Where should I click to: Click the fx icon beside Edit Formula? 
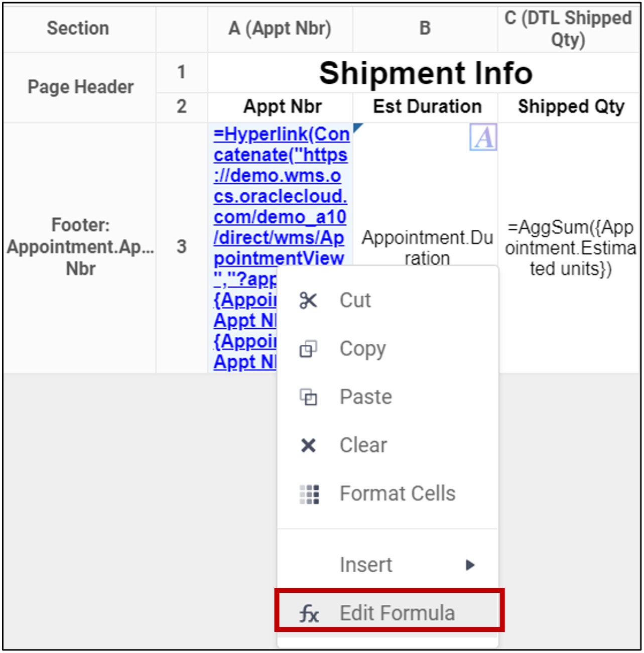(309, 613)
